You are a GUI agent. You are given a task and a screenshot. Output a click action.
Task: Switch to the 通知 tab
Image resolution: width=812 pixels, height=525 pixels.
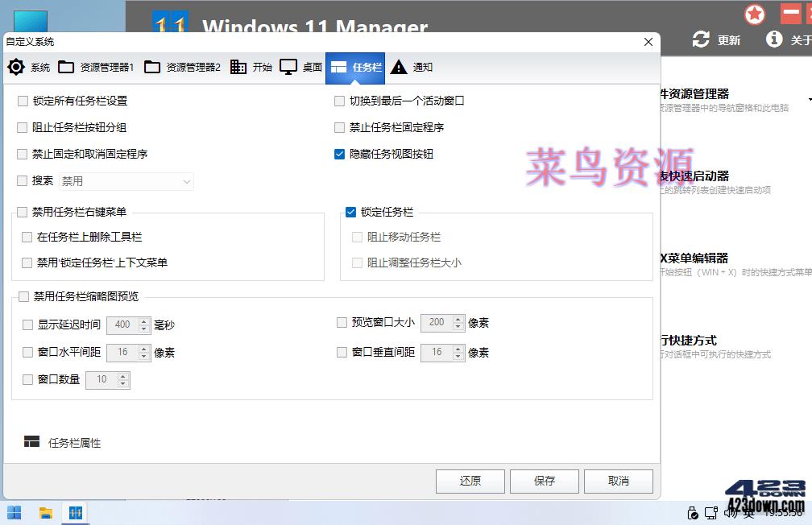pos(412,68)
